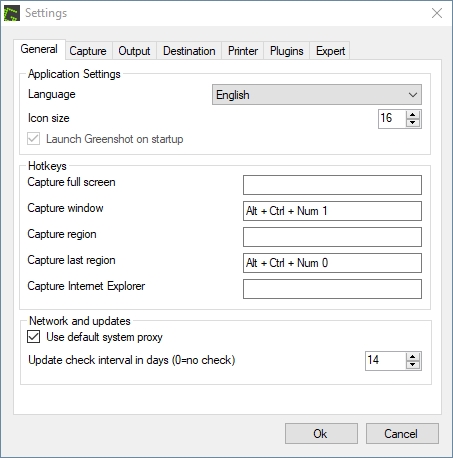Click the Greenshot icon in the title bar

click(12, 13)
